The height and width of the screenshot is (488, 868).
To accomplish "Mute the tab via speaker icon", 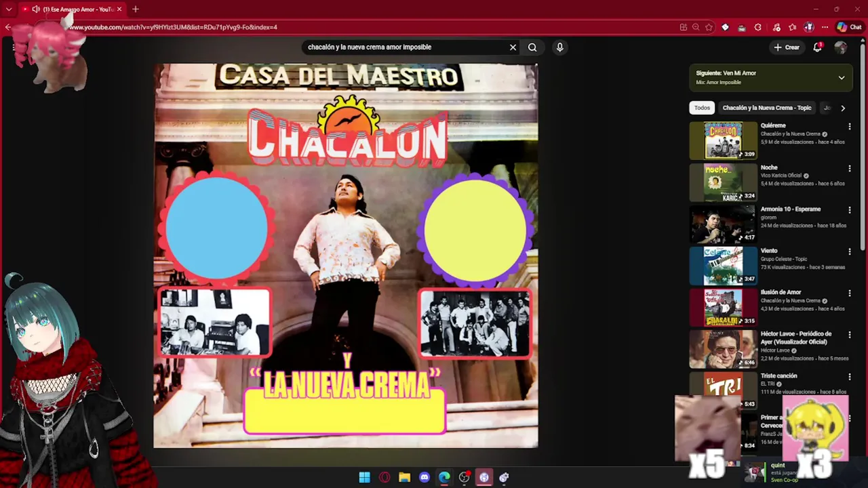I will 36,9.
